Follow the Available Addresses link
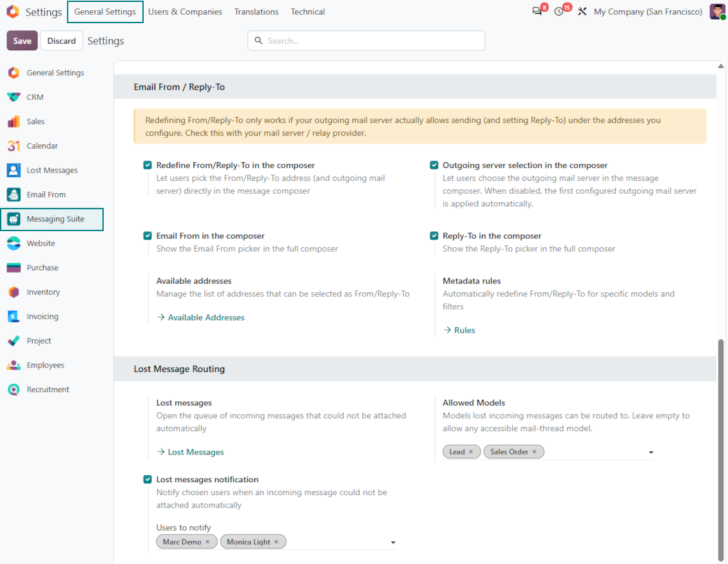Image resolution: width=728 pixels, height=564 pixels. [x=200, y=317]
